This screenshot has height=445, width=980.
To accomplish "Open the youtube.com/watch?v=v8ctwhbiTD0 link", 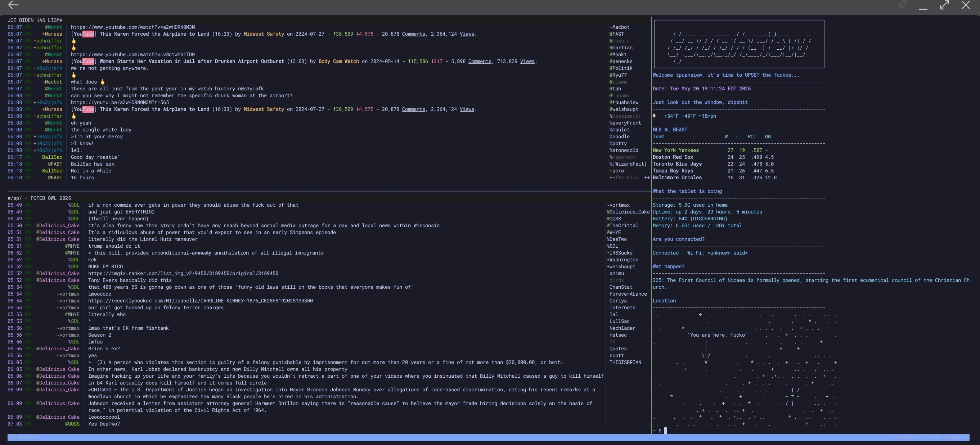I will (x=133, y=54).
